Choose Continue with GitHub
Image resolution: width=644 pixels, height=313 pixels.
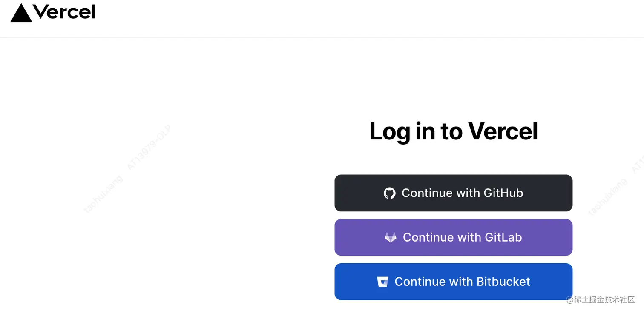453,193
